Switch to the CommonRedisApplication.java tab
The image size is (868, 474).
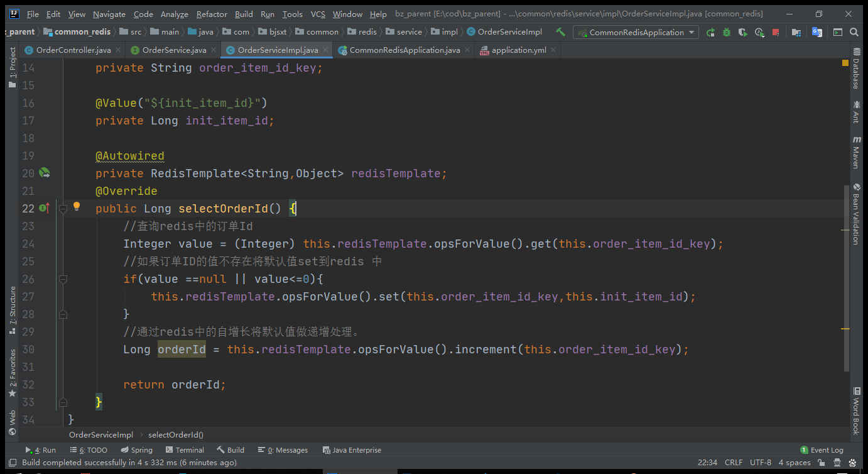pos(404,50)
